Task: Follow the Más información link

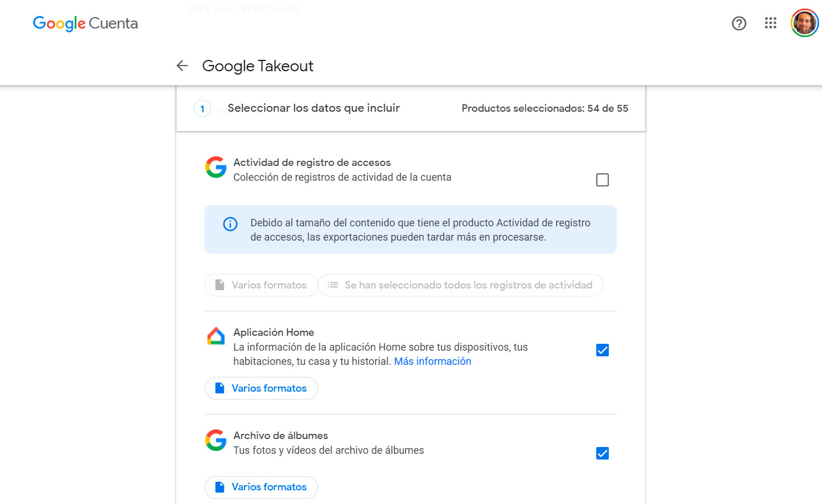Action: [433, 361]
